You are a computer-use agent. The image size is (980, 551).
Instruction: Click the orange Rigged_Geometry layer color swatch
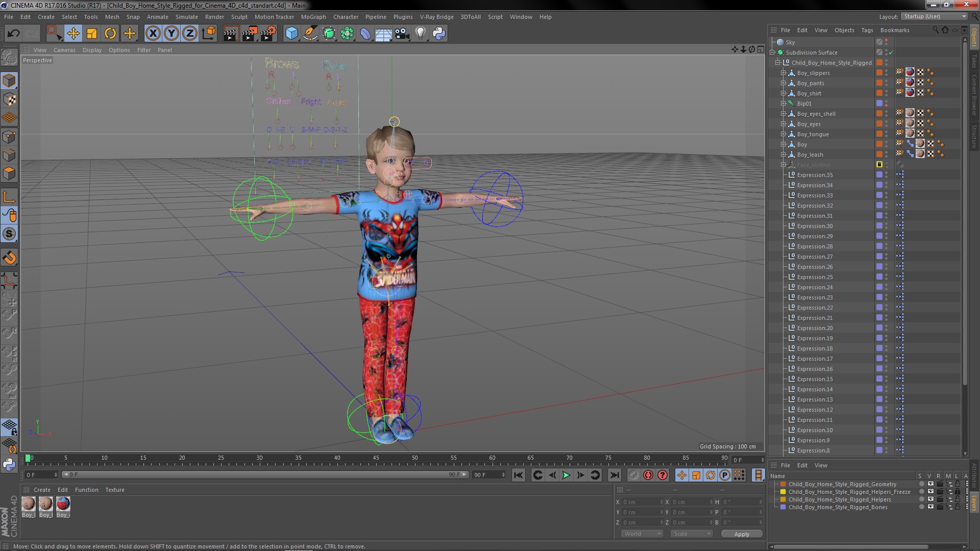pyautogui.click(x=783, y=484)
